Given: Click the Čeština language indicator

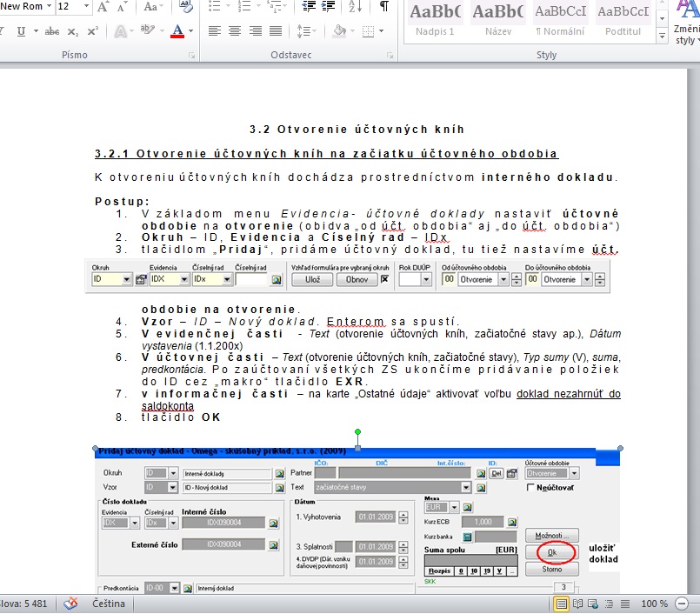Looking at the screenshot, I should pyautogui.click(x=109, y=604).
